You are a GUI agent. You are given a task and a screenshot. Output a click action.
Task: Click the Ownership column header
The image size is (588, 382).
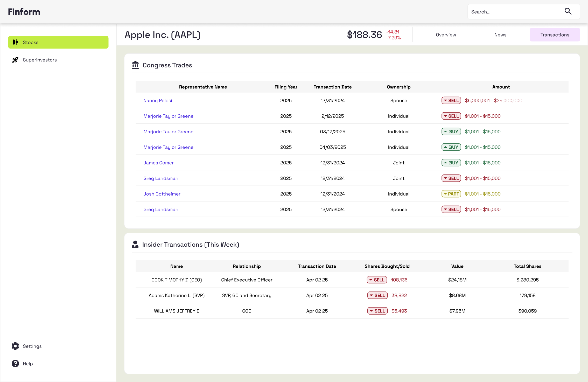399,87
